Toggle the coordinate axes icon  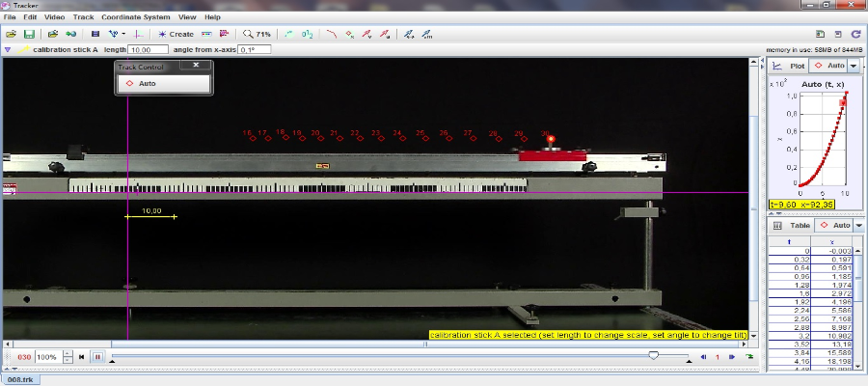140,34
